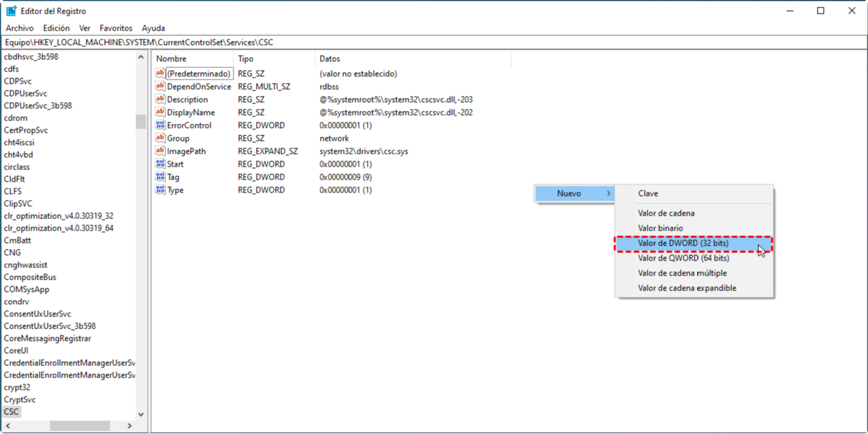This screenshot has height=434, width=868.
Task: Choose Valor de DWORD (32 bits)
Action: [683, 244]
